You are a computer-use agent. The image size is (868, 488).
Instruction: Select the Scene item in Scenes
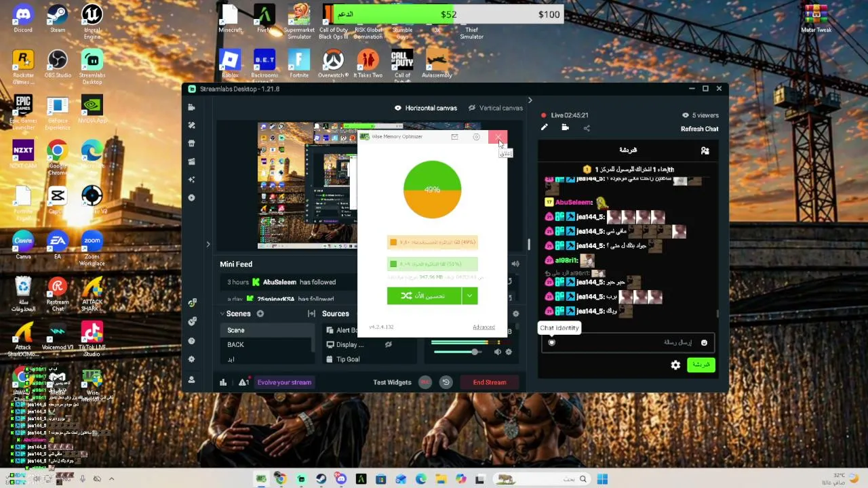[x=268, y=330]
